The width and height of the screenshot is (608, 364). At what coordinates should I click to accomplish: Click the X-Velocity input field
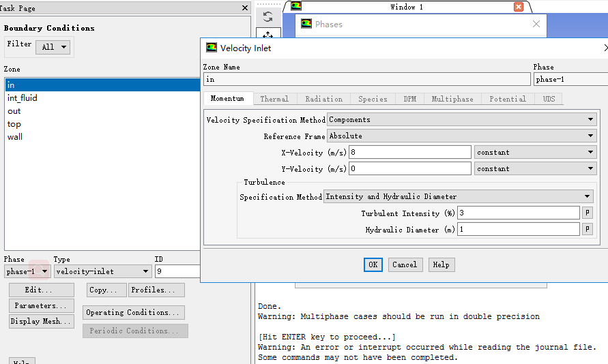click(x=409, y=153)
